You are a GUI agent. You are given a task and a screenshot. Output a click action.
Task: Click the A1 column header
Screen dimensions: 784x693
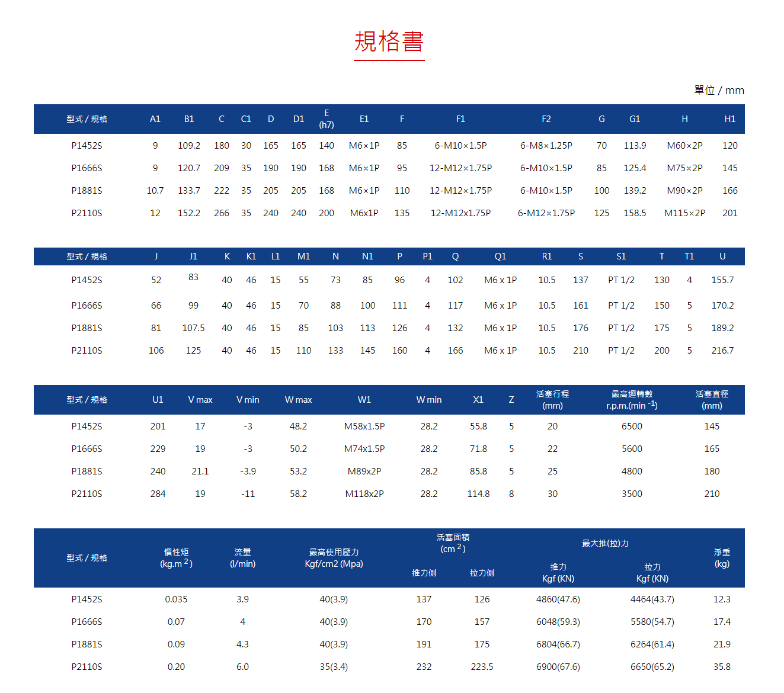click(155, 119)
